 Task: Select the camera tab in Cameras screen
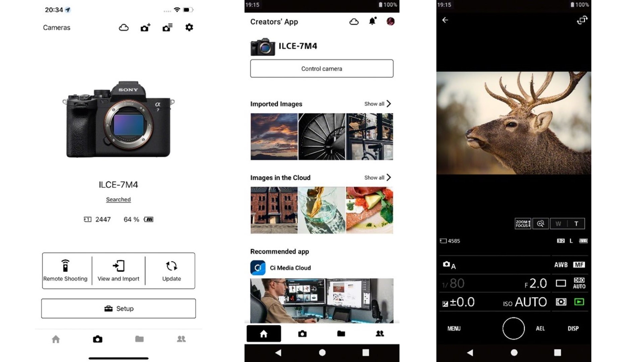click(98, 339)
